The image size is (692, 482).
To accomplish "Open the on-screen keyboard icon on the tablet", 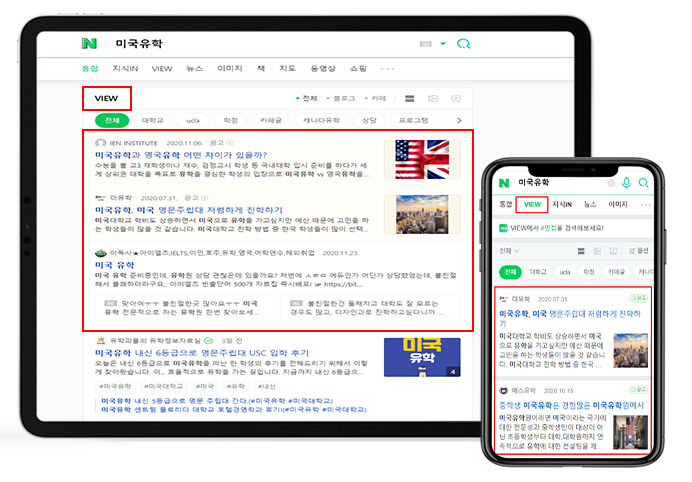I will [x=425, y=43].
